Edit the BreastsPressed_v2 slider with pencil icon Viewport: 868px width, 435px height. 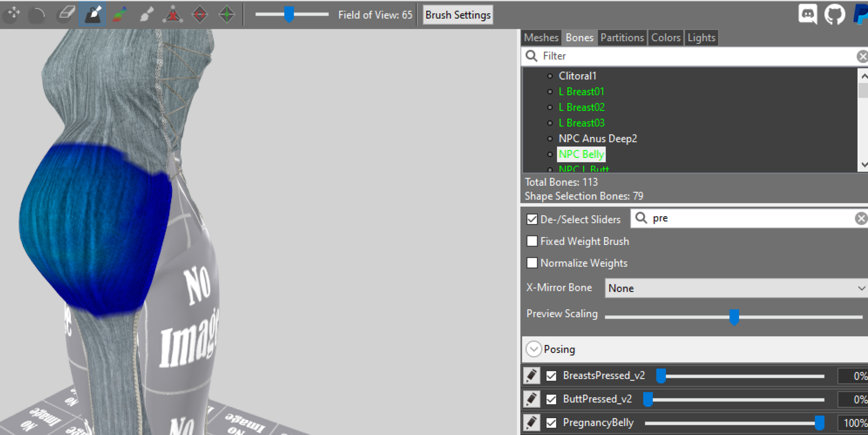[532, 375]
